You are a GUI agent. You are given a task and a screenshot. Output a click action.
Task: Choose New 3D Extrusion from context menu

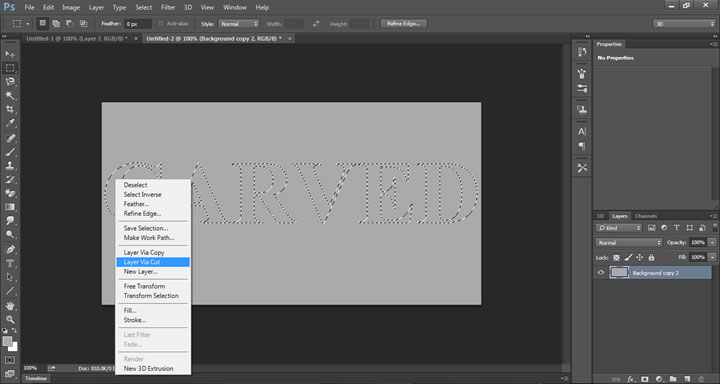click(148, 368)
